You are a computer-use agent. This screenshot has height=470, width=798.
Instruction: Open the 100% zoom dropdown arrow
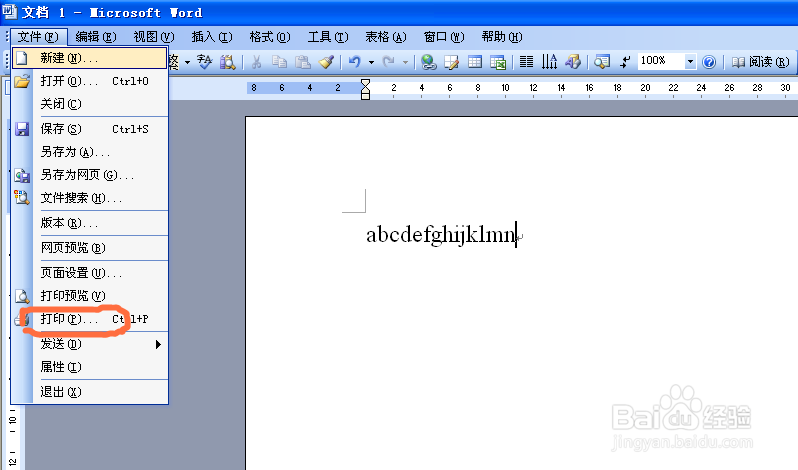[690, 62]
